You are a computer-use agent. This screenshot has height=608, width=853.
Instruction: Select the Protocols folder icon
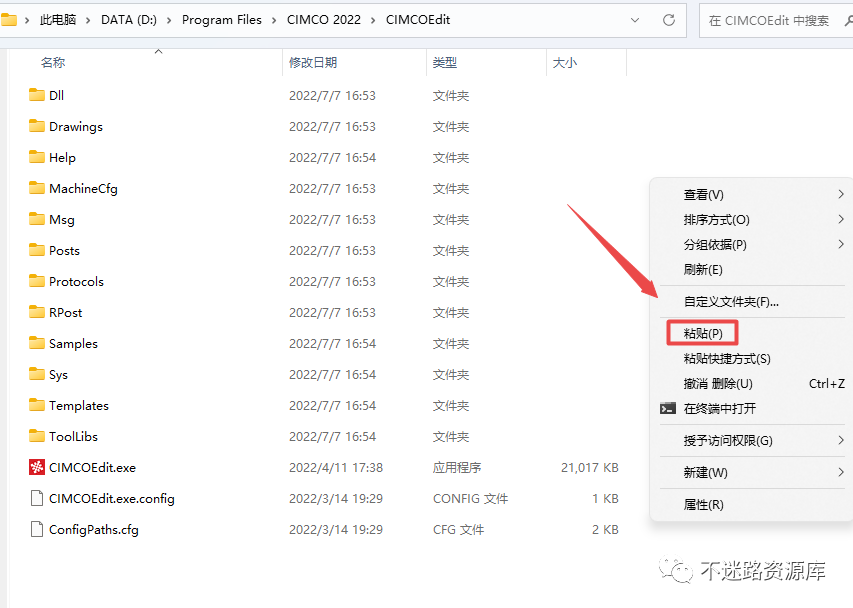tap(37, 281)
